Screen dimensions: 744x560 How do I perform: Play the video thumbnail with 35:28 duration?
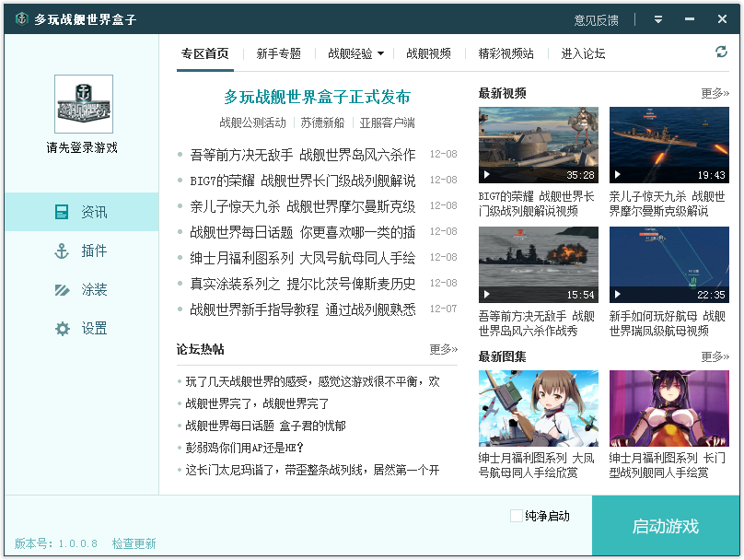(538, 145)
